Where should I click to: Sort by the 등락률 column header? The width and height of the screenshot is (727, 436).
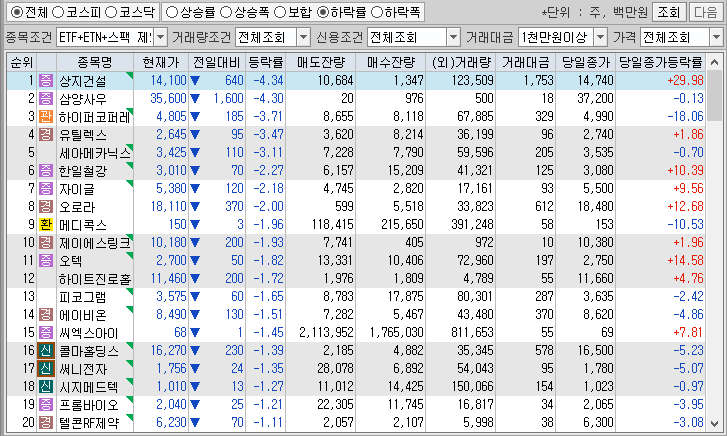point(266,62)
